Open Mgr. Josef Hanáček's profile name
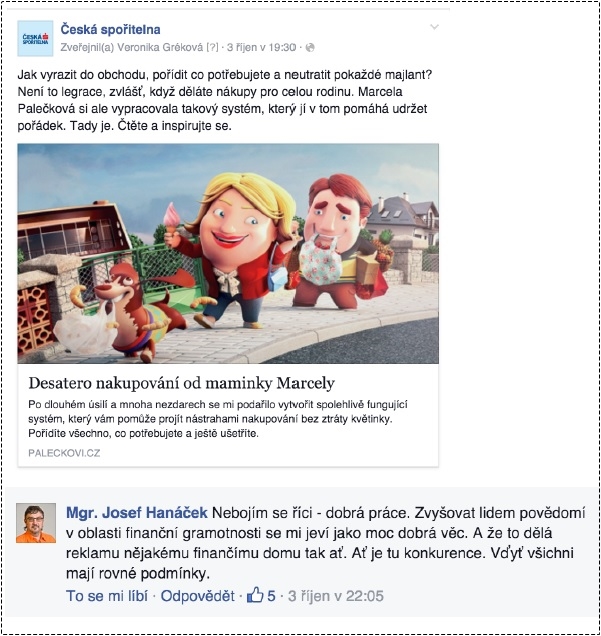Viewport: 601px width, 636px height. tap(137, 513)
